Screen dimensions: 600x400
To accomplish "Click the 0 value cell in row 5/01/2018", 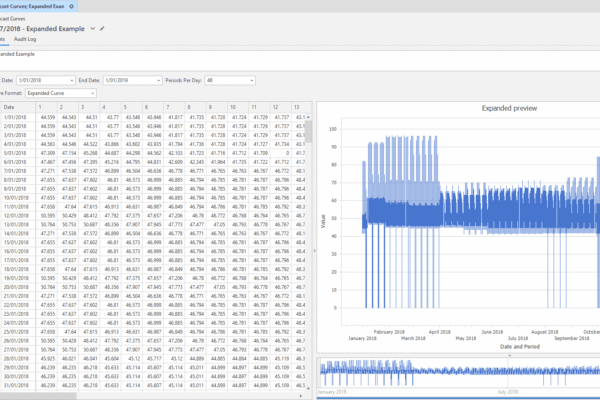I will pos(280,153).
